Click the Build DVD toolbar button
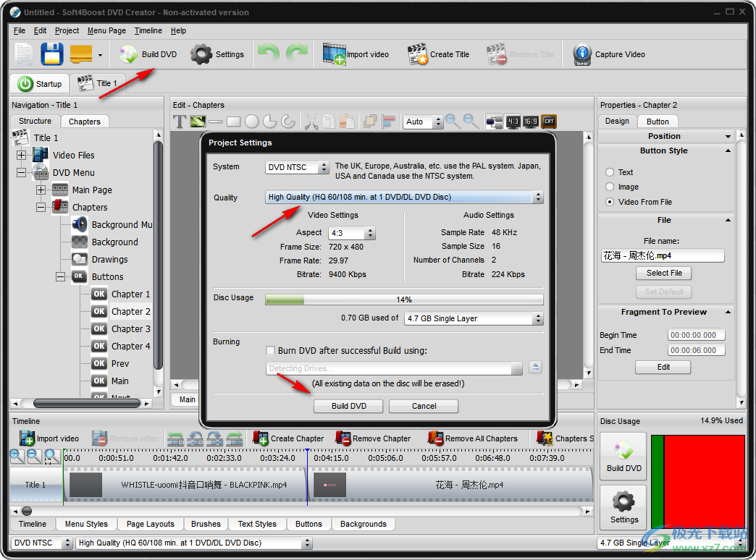This screenshot has width=756, height=560. coord(148,54)
